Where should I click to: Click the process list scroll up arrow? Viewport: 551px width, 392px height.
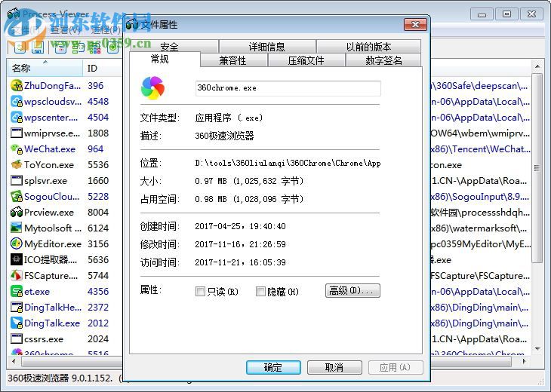[537, 66]
